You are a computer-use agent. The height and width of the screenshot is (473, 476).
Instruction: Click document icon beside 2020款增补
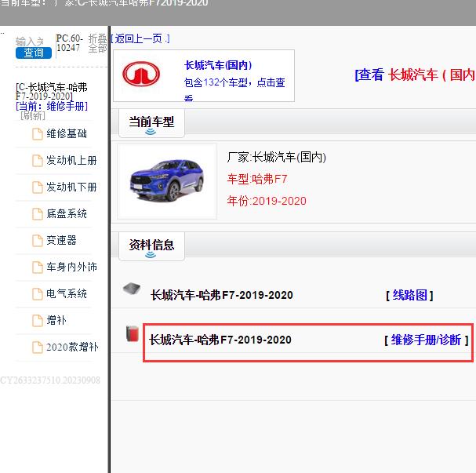[38, 347]
